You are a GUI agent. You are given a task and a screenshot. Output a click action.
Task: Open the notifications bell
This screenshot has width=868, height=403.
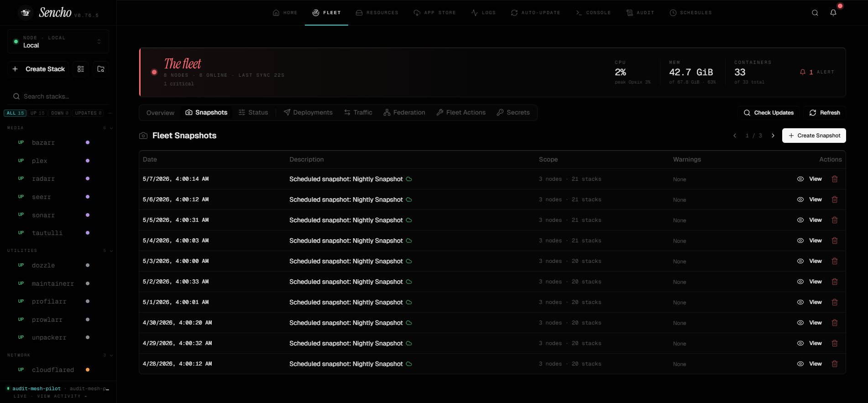point(833,13)
